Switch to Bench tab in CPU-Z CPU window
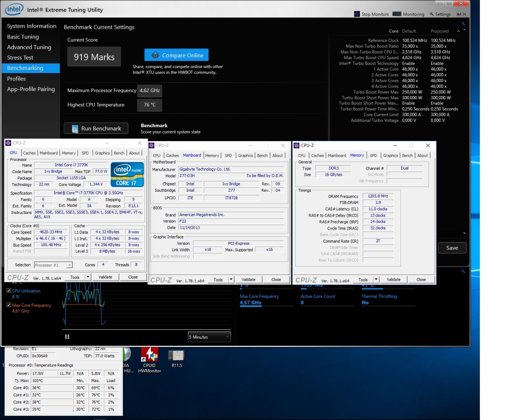Screen dimensions: 506x420 pos(119,153)
